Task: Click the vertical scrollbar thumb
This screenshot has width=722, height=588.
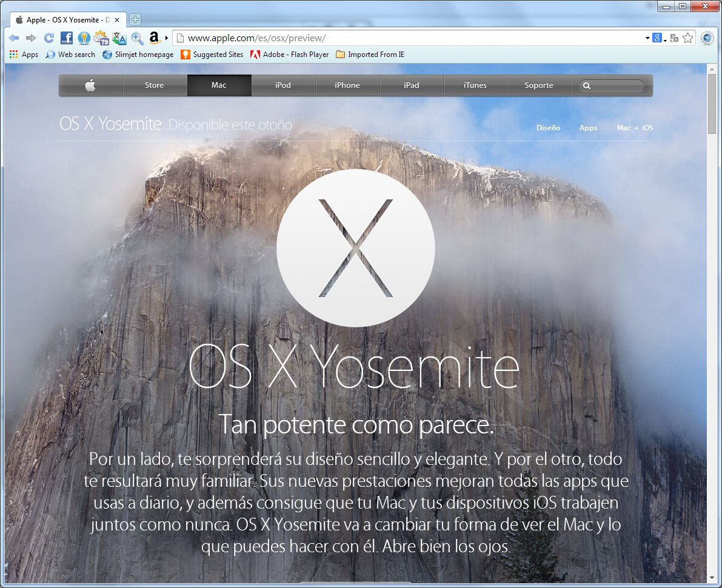Action: point(712,104)
